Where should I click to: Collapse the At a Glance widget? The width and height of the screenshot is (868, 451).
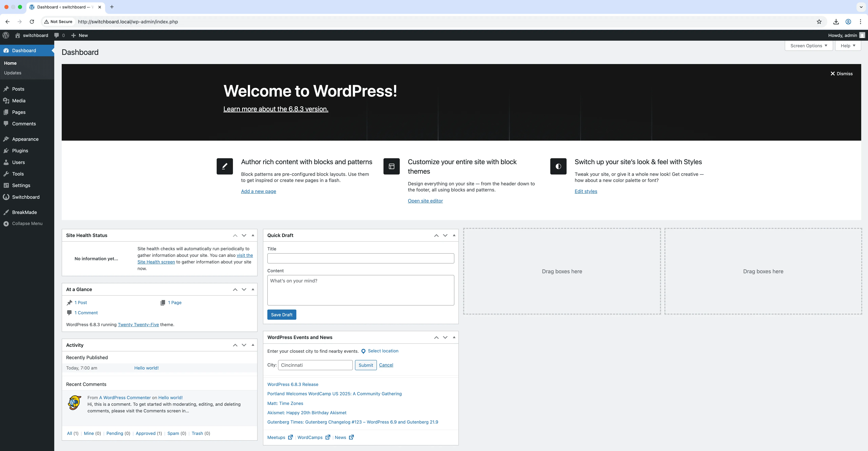[x=253, y=289]
